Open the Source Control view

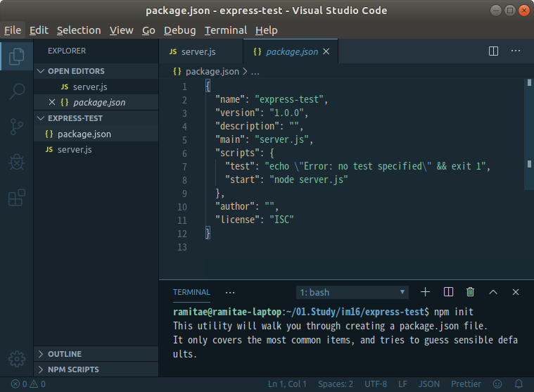tap(16, 127)
